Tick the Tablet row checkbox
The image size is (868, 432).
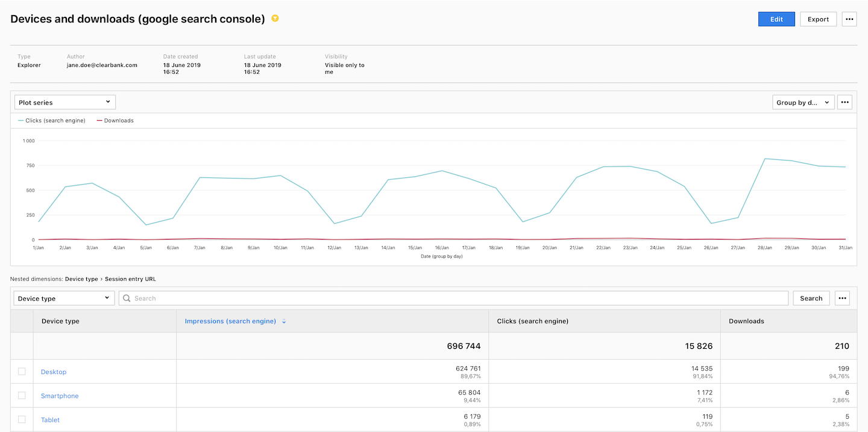[22, 419]
